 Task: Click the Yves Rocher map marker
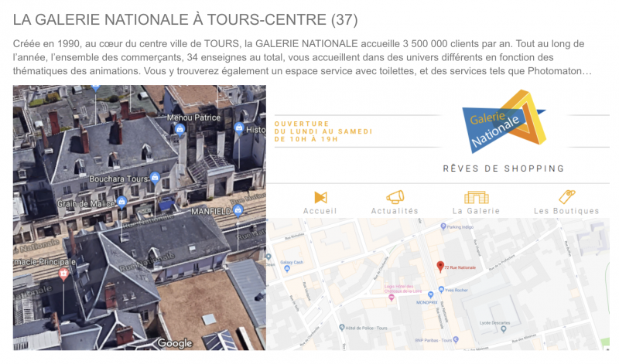click(441, 290)
